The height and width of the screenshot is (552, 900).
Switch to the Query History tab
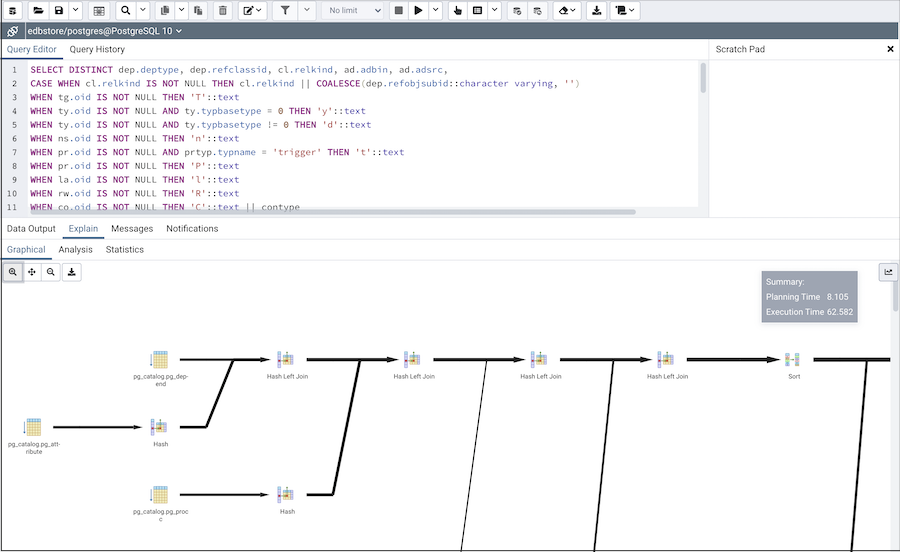coord(97,49)
